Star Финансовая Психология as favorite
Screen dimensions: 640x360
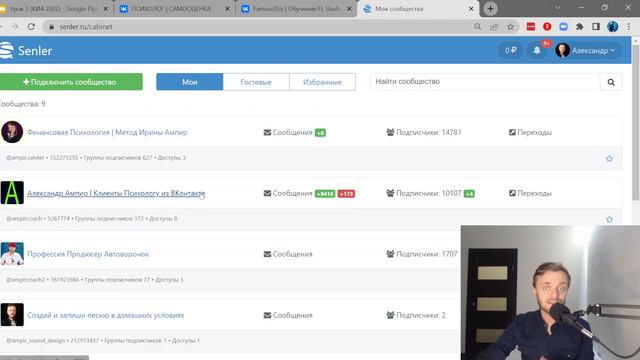tap(609, 158)
